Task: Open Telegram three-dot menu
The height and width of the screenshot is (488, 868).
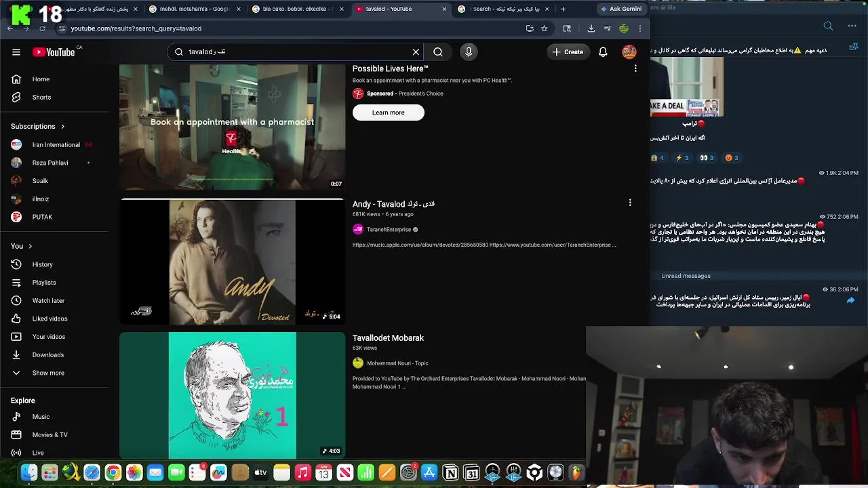Action: pos(852,26)
